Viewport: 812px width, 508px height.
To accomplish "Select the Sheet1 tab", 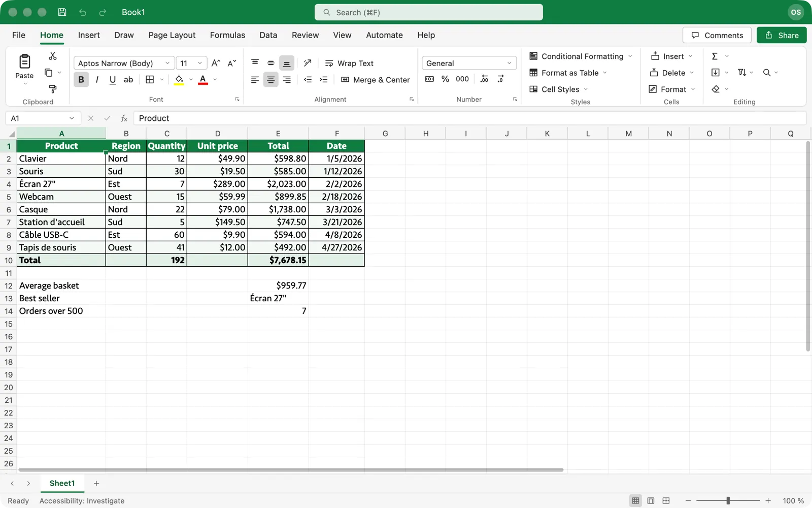I will pyautogui.click(x=62, y=483).
